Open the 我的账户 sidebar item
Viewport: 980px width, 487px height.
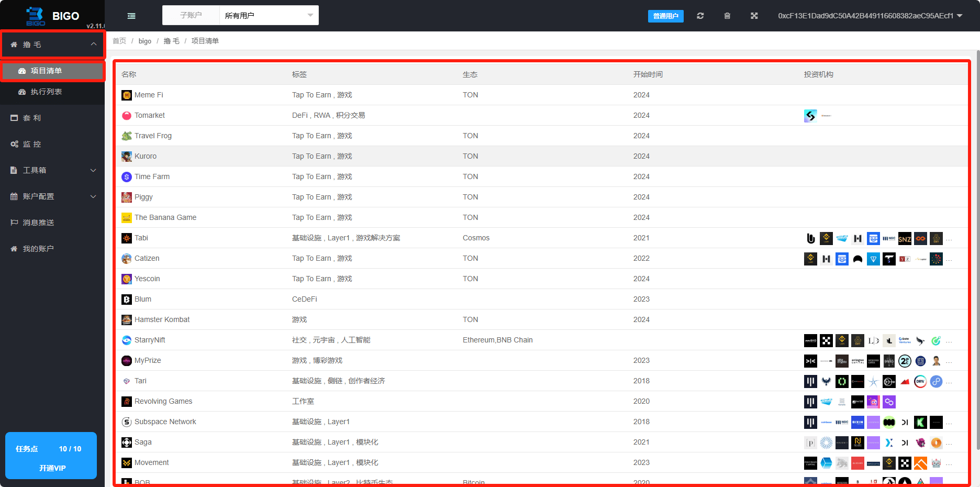(52, 249)
